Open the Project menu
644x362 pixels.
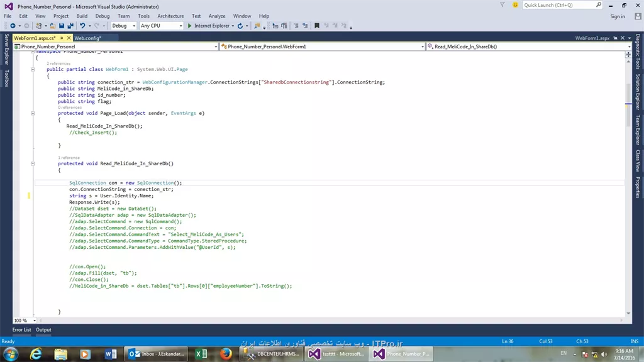coord(61,16)
